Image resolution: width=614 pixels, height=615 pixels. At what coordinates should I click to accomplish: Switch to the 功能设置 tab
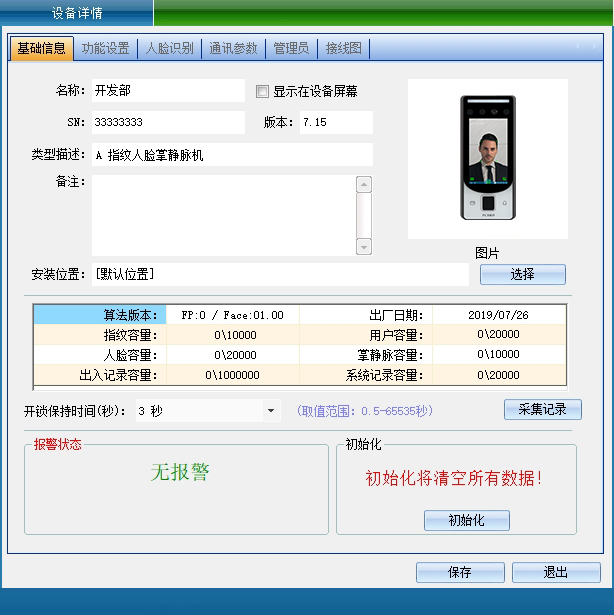click(105, 48)
